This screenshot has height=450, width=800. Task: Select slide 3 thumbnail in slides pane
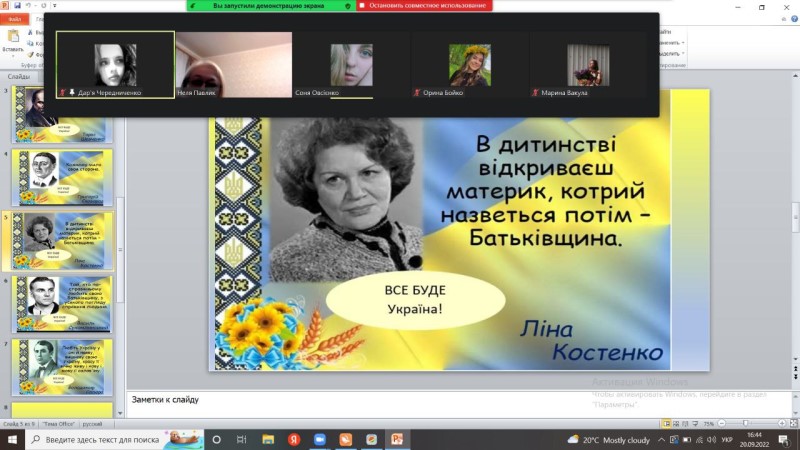[62, 114]
